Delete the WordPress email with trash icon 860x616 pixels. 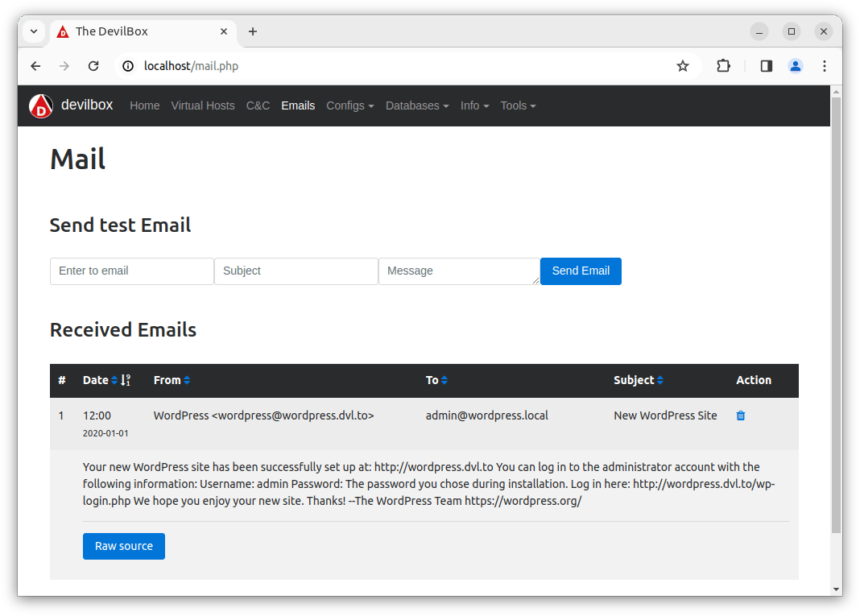pyautogui.click(x=741, y=415)
